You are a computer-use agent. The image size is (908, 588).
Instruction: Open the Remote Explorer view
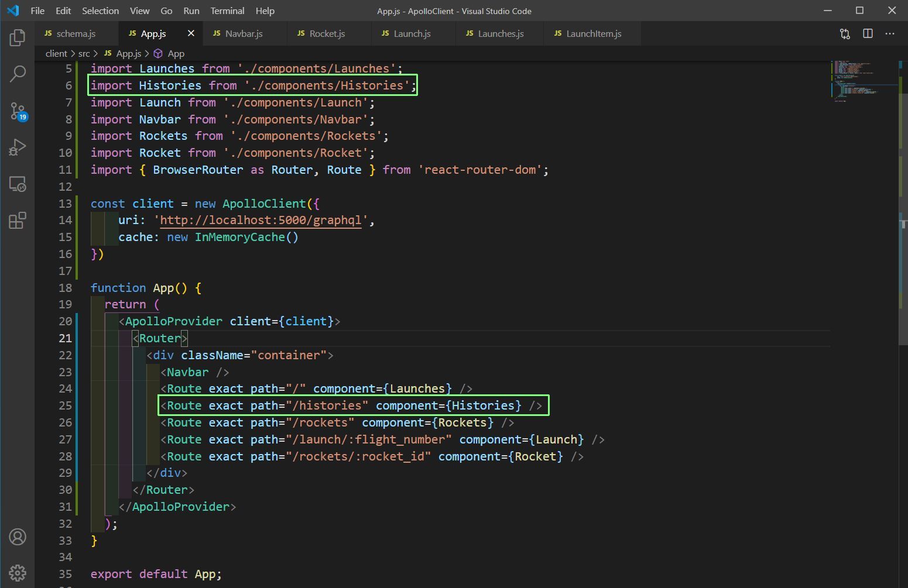(18, 184)
